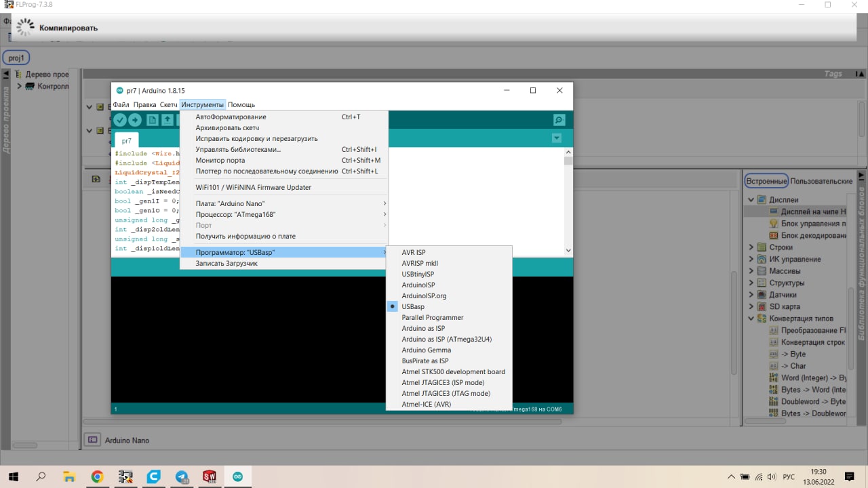Expand the Датчики library folder
The height and width of the screenshot is (488, 868).
(x=751, y=295)
